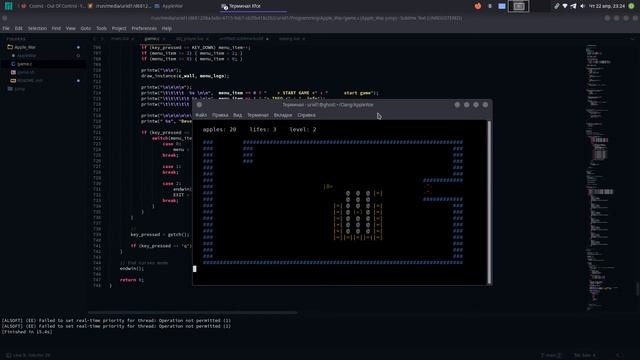Open the Терминал menu in the terminal window

click(258, 115)
